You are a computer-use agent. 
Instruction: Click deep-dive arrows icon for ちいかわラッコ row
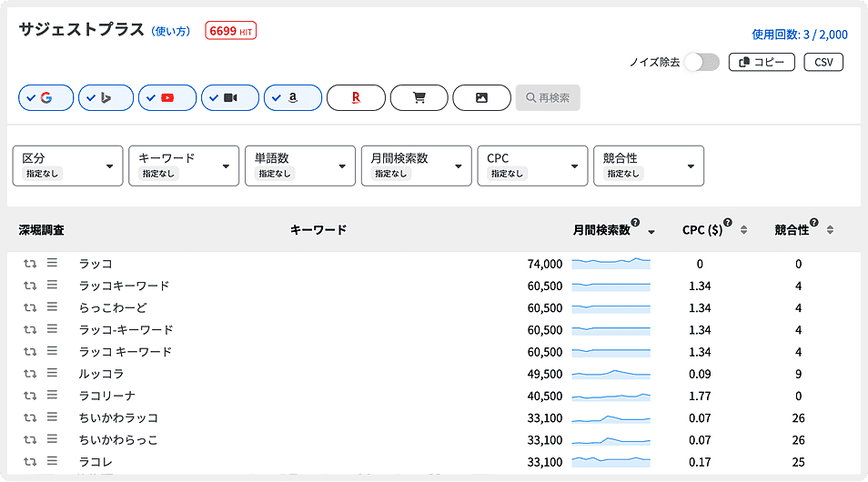pos(30,417)
